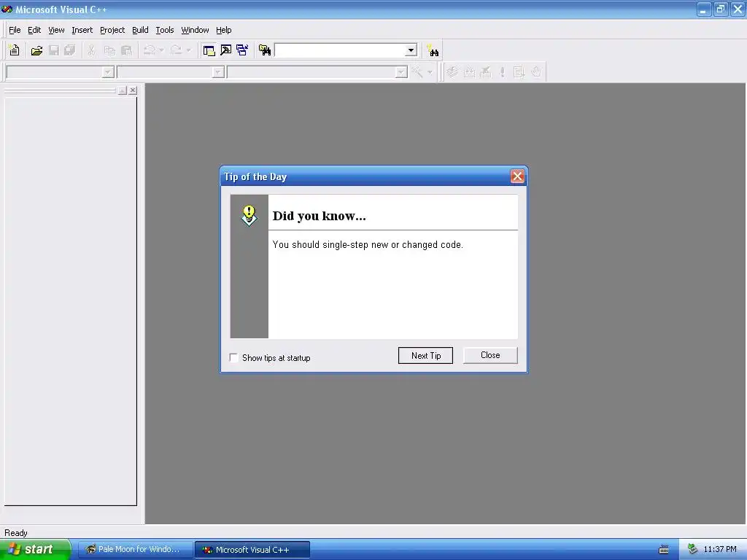Switch to Pale Moon taskbar button
Image resolution: width=747 pixels, height=560 pixels.
tap(134, 549)
